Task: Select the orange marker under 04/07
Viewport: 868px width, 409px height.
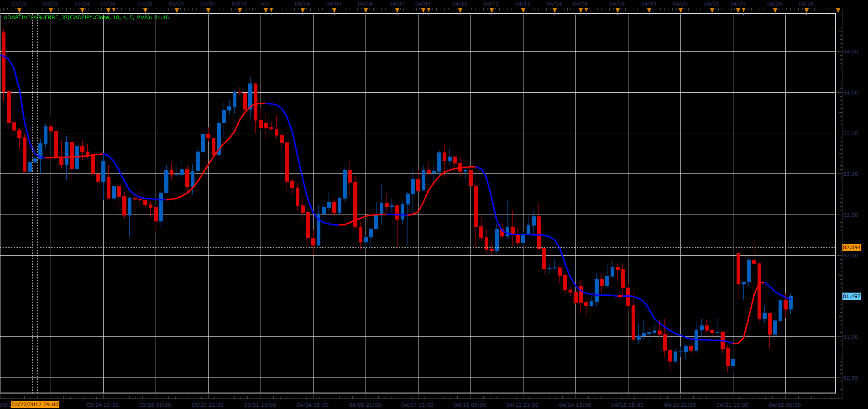Action: pos(397,10)
